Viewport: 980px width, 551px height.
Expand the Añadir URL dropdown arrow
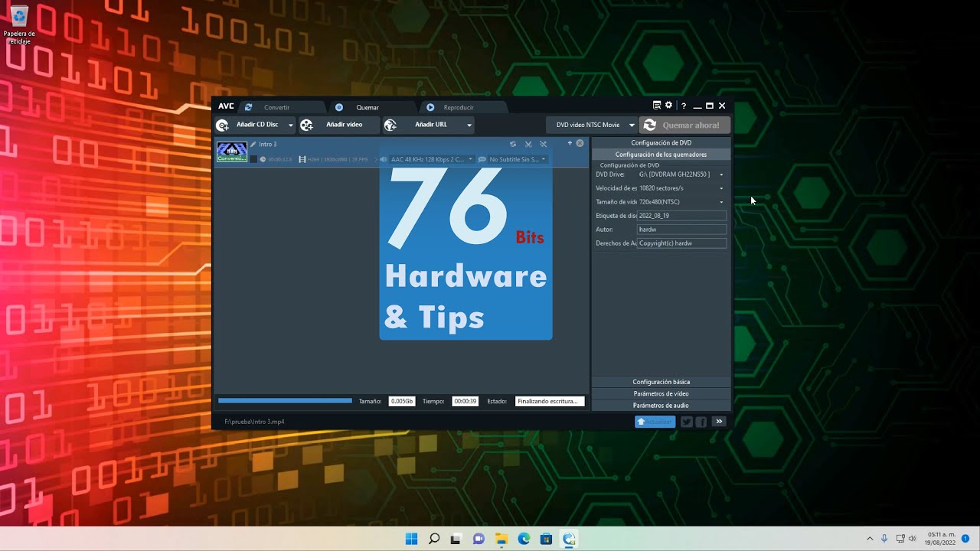469,125
